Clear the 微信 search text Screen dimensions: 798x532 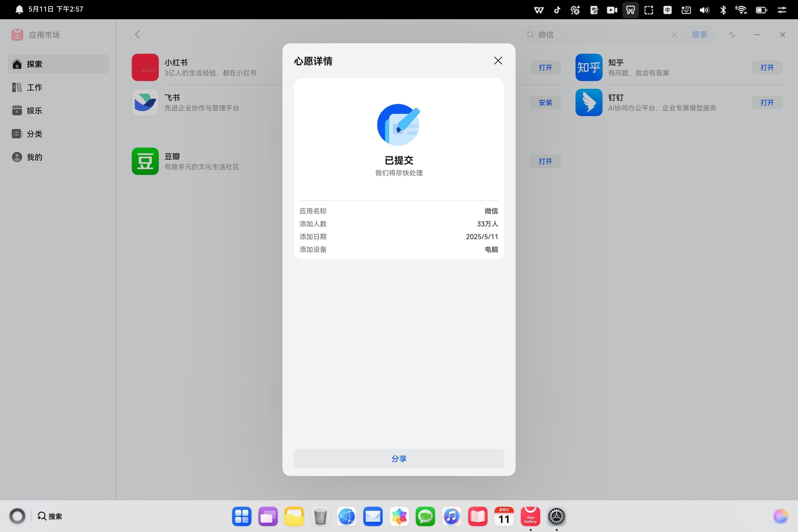click(x=674, y=35)
